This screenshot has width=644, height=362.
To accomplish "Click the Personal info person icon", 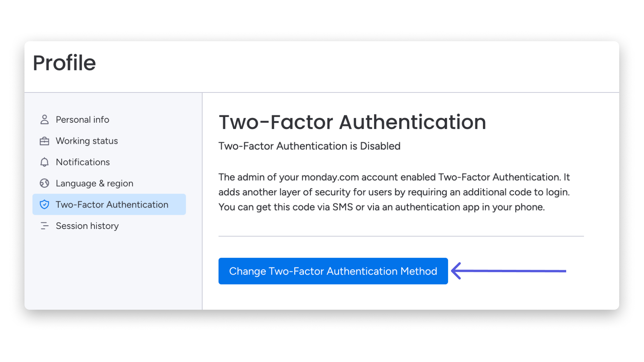I will click(x=44, y=120).
